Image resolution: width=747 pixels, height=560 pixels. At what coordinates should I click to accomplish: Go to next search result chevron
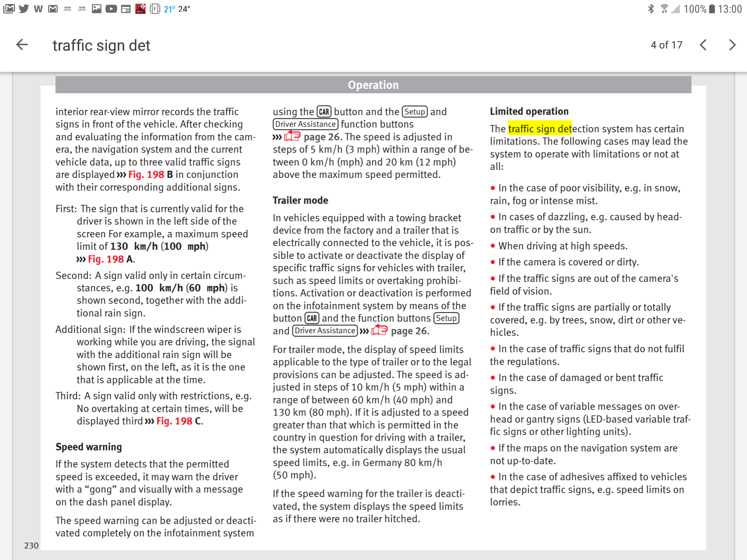732,44
